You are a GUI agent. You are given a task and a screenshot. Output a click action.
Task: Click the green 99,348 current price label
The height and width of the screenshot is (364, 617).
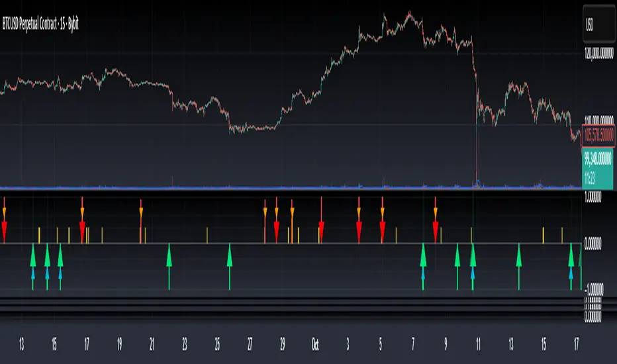[597, 168]
